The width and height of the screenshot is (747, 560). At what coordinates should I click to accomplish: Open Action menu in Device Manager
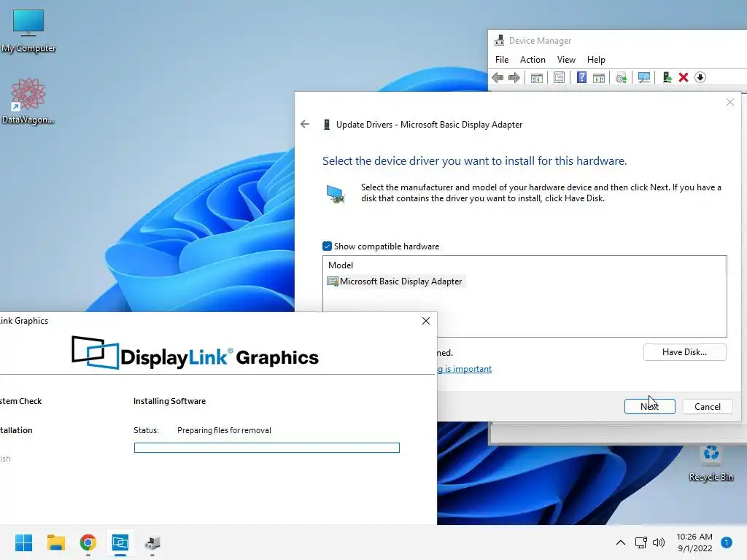(533, 60)
